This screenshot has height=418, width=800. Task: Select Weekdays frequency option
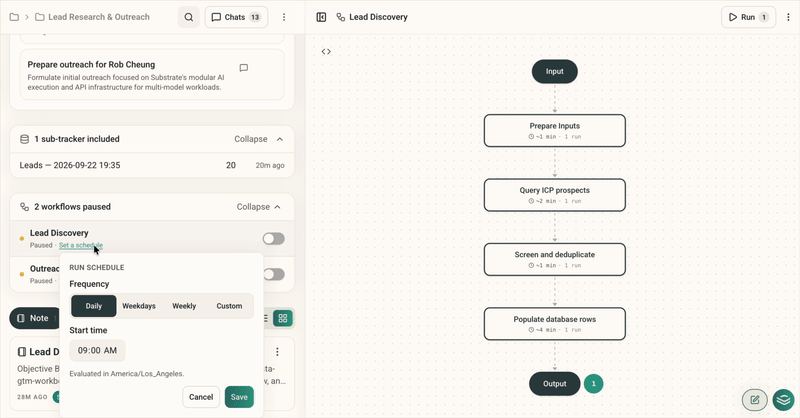[x=139, y=306]
